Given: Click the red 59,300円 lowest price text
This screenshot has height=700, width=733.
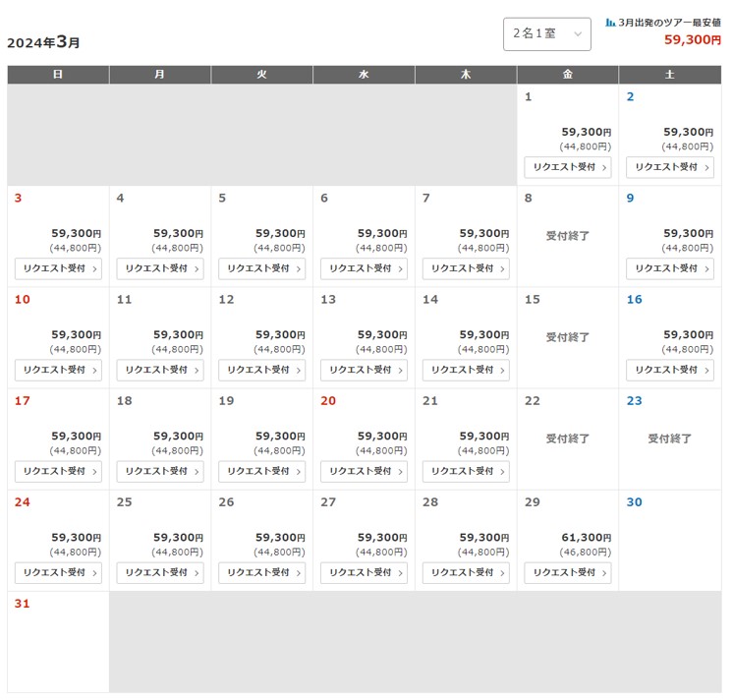Looking at the screenshot, I should click(692, 40).
